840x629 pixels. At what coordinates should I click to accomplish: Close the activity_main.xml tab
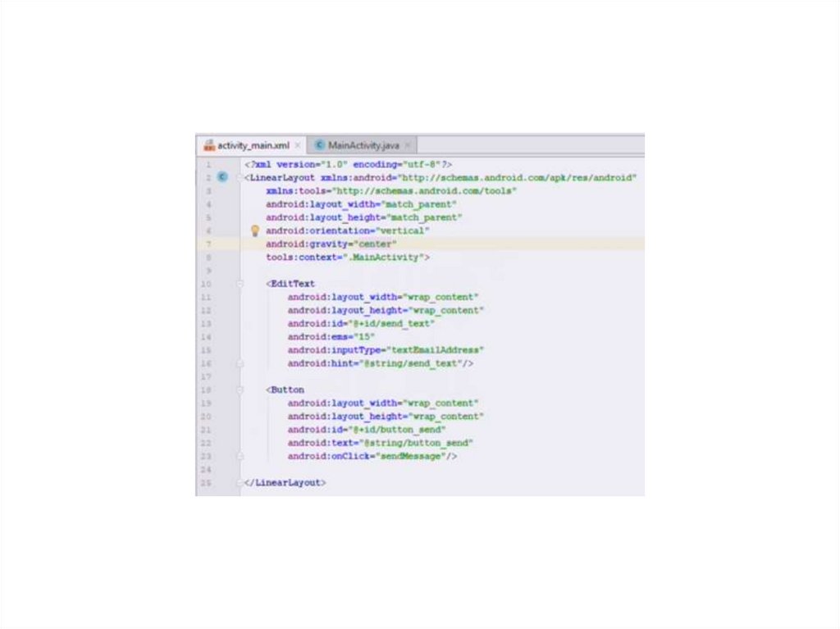tap(298, 145)
